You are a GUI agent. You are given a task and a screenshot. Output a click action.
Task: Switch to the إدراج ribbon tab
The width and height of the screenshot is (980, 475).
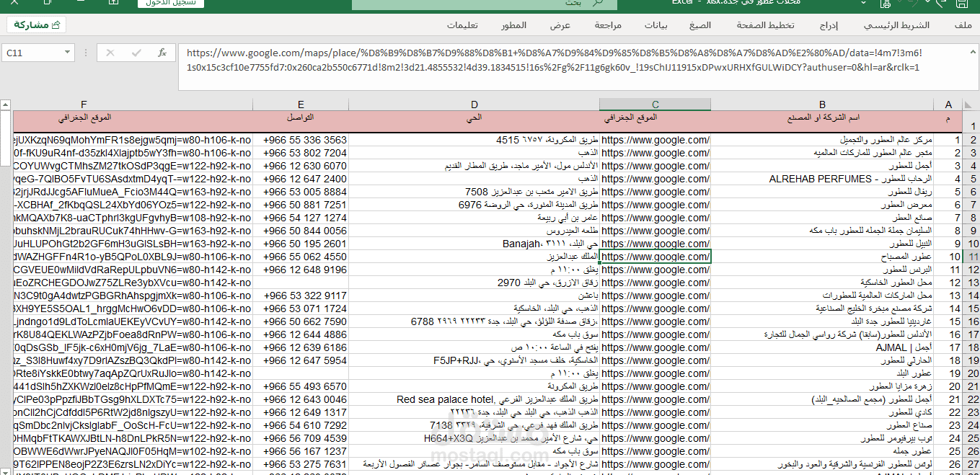(829, 25)
